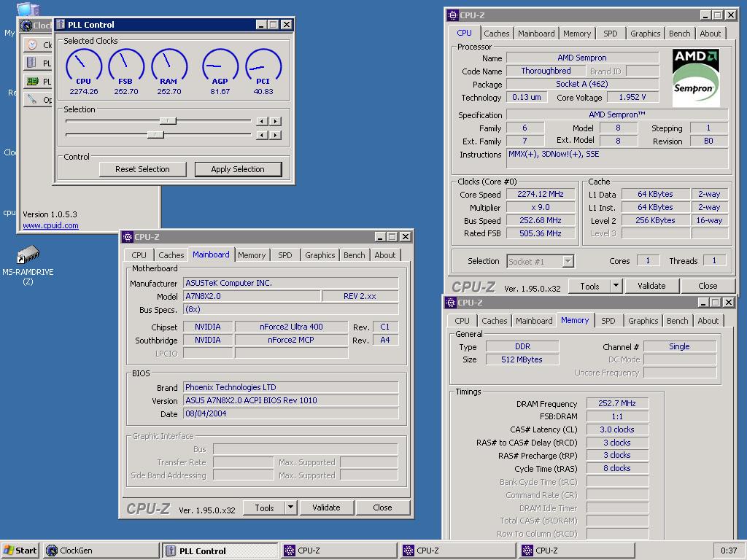Screen dimensions: 747x560
Task: Click Tools button in Mainboard window
Action: click(264, 507)
